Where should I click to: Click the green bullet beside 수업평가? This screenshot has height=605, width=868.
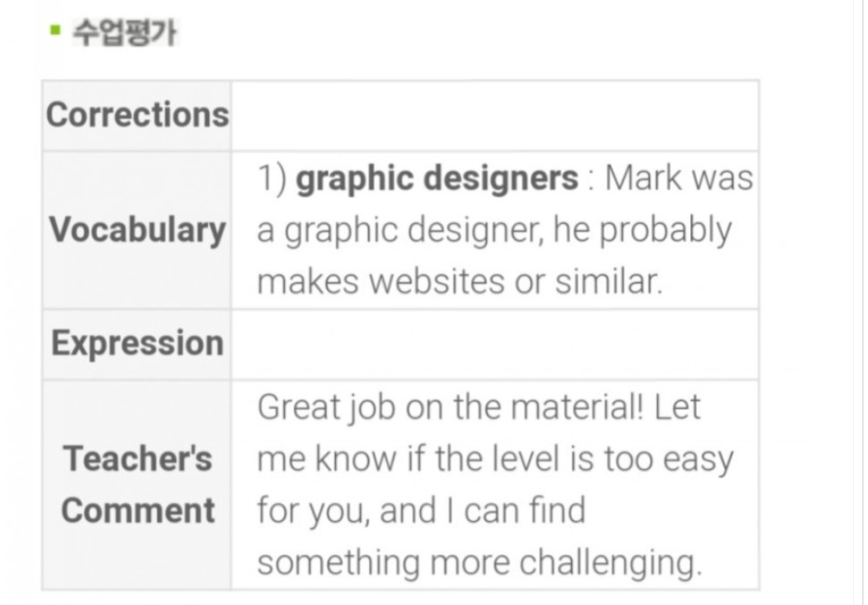pos(55,30)
